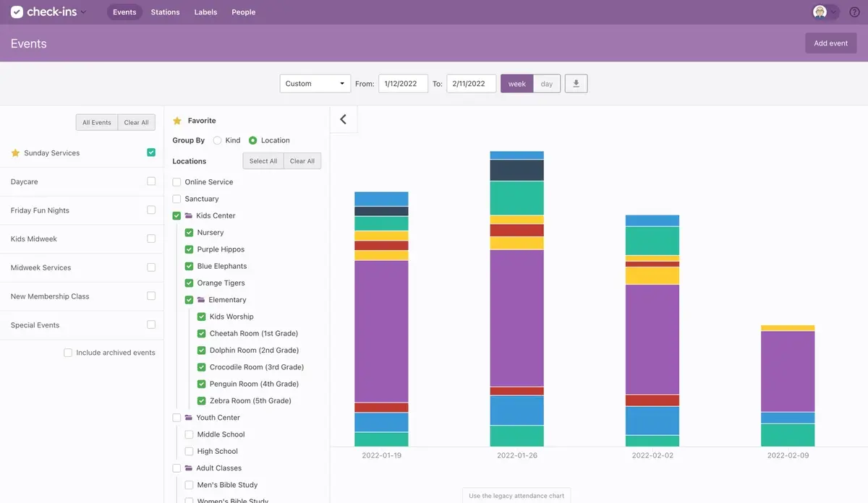This screenshot has height=503, width=868.
Task: Uncheck the Nursery location
Action: pos(189,233)
